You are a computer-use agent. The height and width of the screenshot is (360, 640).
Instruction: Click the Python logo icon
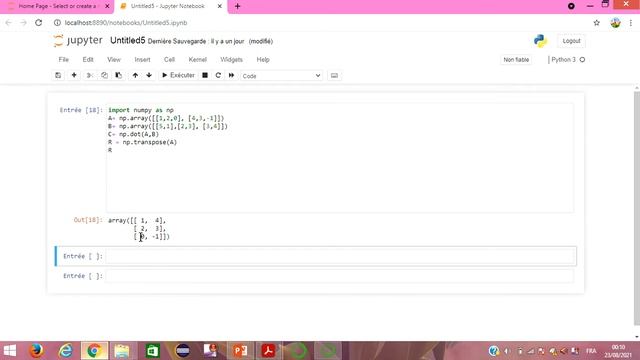540,41
